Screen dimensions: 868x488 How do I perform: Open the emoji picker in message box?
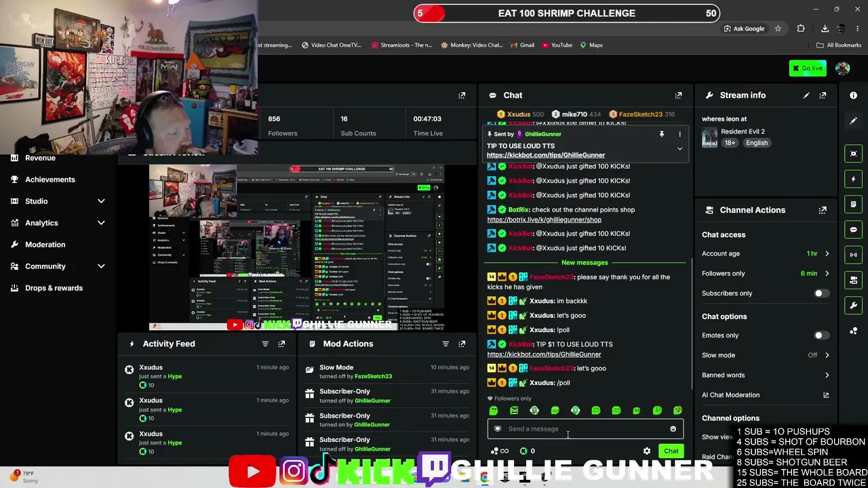coord(673,429)
